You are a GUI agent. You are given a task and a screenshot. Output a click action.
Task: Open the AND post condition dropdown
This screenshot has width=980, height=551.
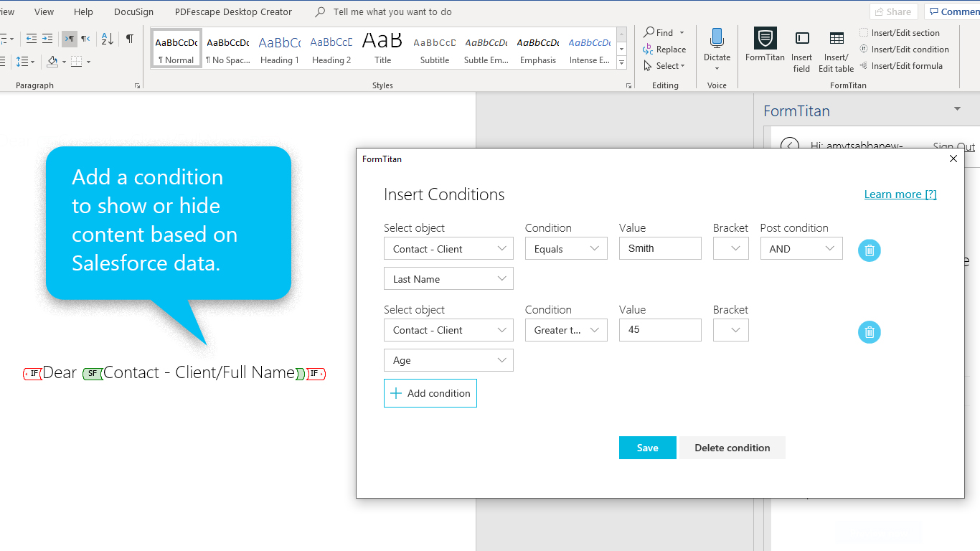point(801,248)
